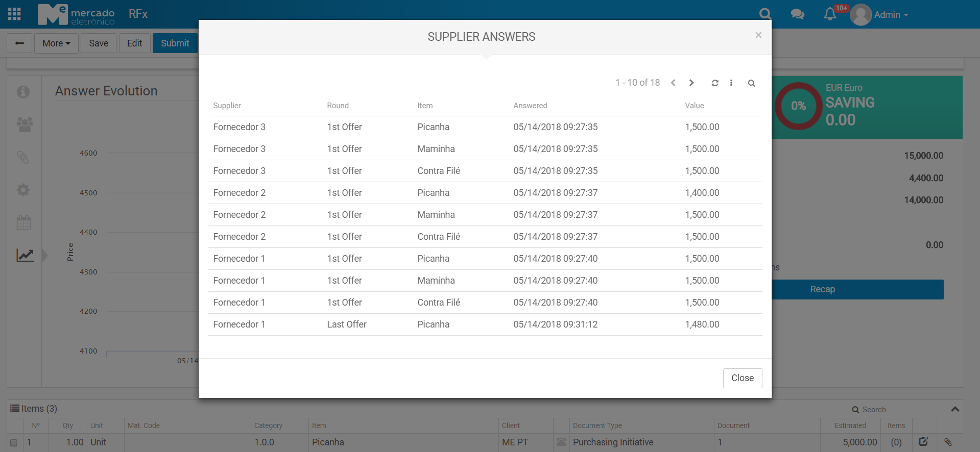Screen dimensions: 980x452
Task: Click the Search field in Items panel
Action: tap(874, 410)
